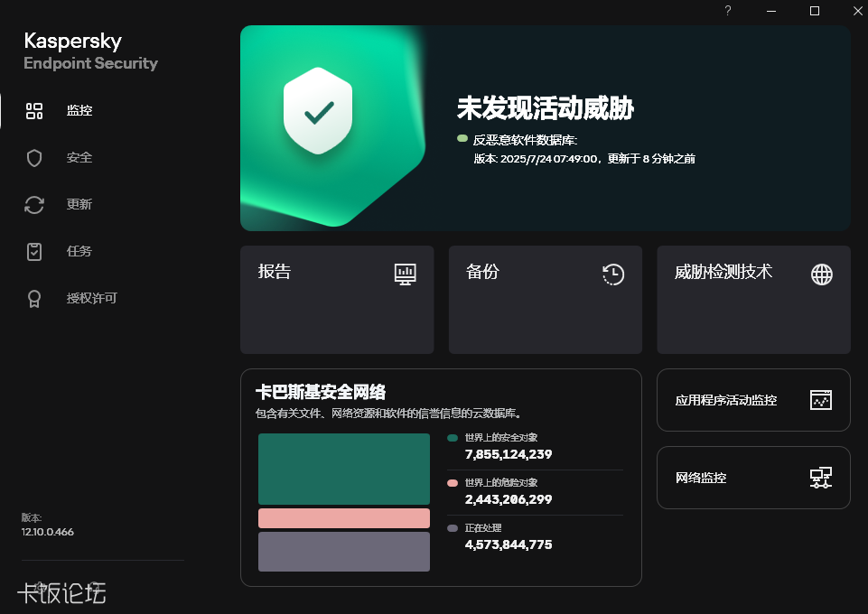868x614 pixels.
Task: Open the 备份 card
Action: [546, 300]
